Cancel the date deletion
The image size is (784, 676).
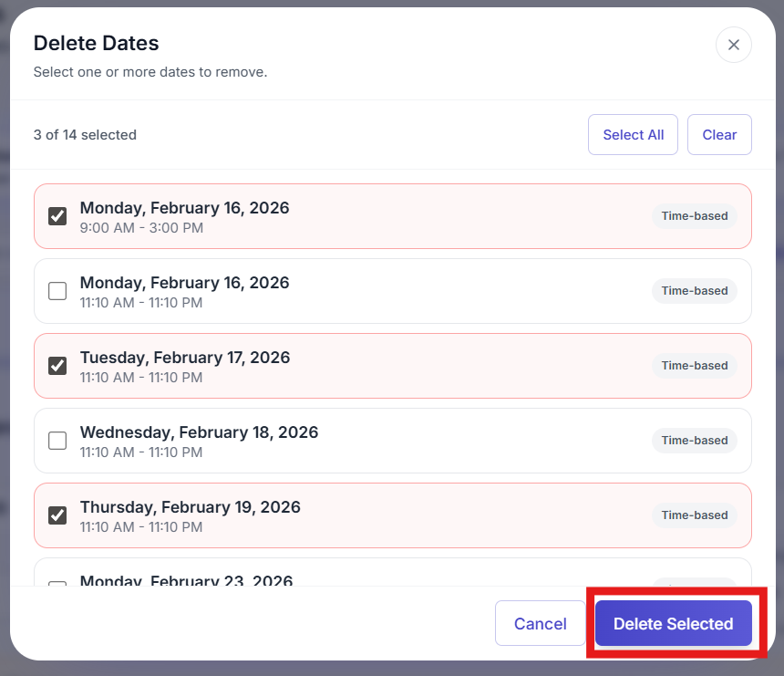(x=540, y=624)
